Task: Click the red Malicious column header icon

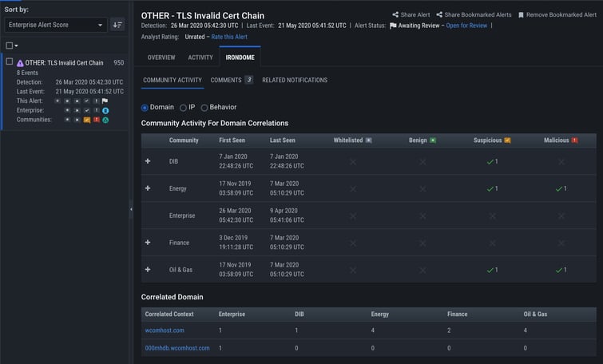Action: pyautogui.click(x=574, y=140)
